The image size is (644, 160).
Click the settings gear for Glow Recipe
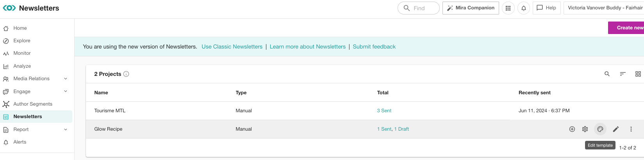tap(585, 129)
